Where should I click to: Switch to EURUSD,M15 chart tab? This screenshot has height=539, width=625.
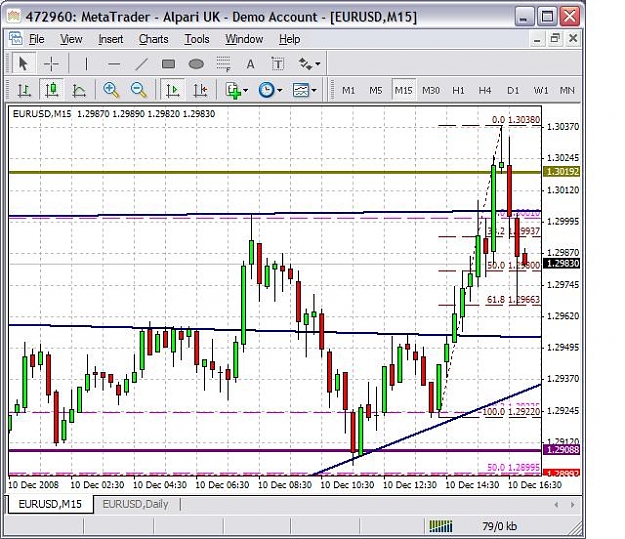point(50,504)
